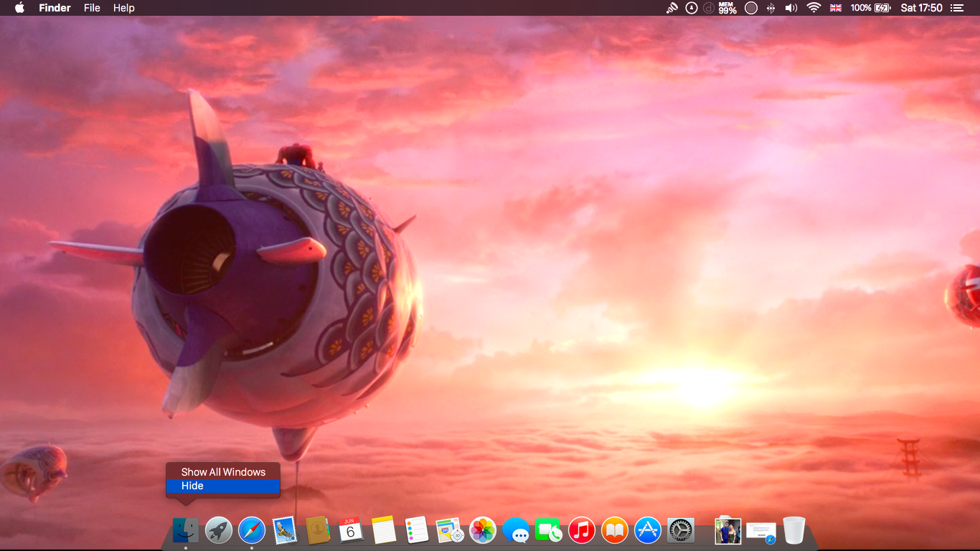
Task: Open the Calendar app in the Dock
Action: 351,531
